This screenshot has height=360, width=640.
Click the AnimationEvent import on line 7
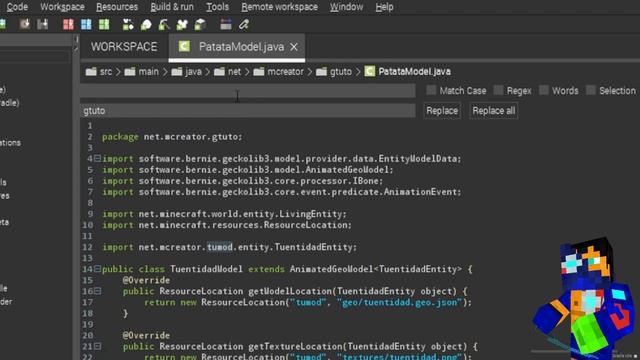click(282, 192)
